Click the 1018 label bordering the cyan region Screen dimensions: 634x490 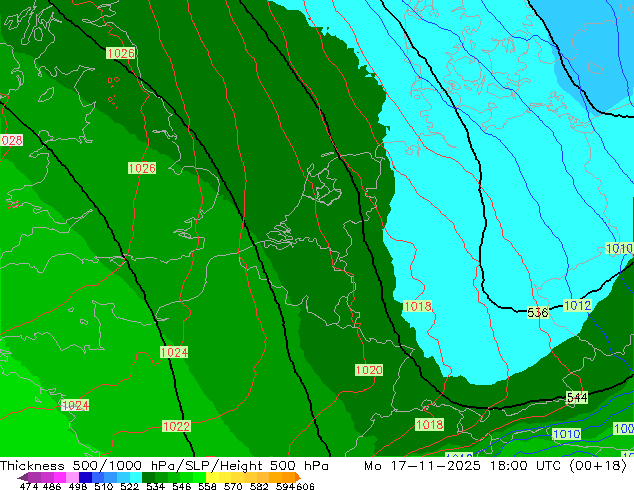(x=418, y=306)
